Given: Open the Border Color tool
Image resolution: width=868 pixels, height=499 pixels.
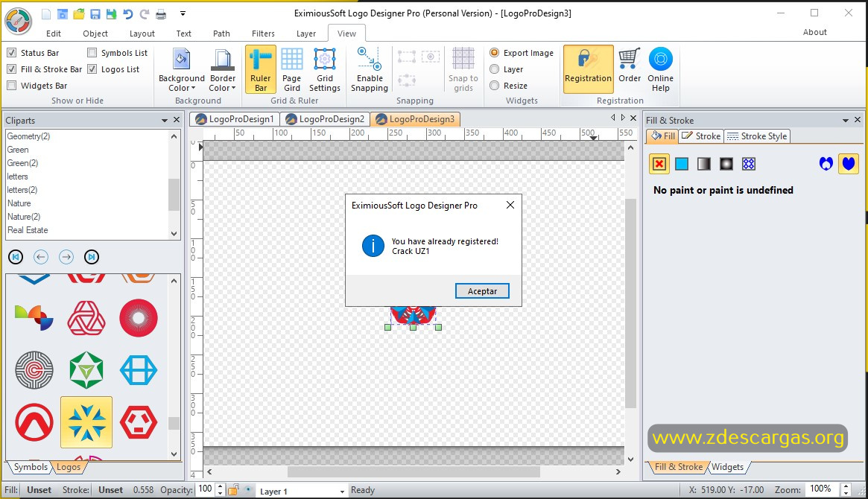Looking at the screenshot, I should [223, 70].
